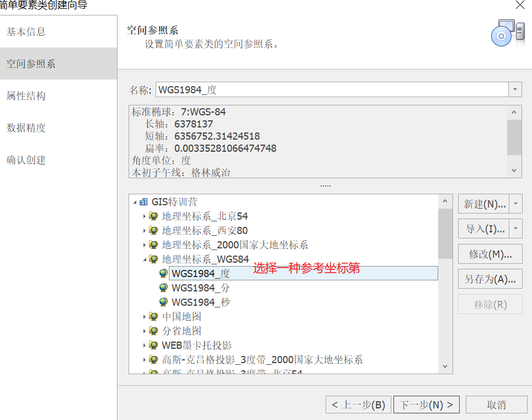
Task: Select the 地理坐标系_北京54 label
Action: [205, 216]
